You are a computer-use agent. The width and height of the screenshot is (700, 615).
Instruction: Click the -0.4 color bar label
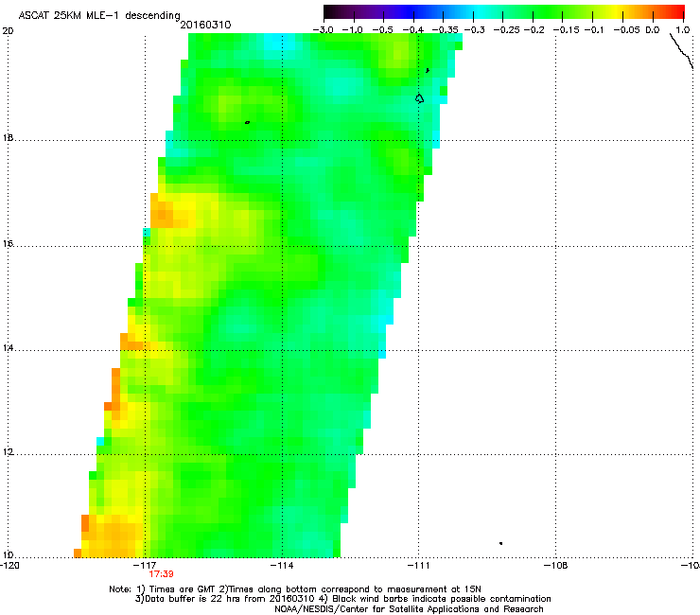pyautogui.click(x=413, y=30)
